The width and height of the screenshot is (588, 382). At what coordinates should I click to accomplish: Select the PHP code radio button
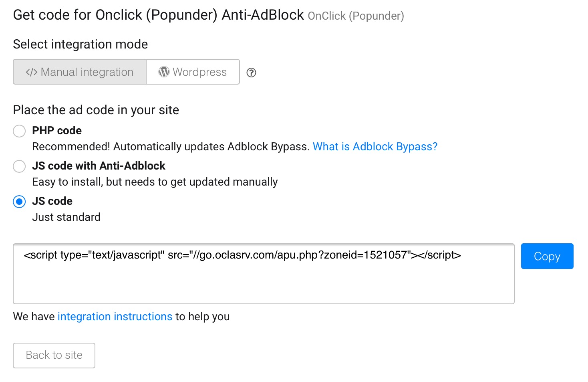[19, 131]
